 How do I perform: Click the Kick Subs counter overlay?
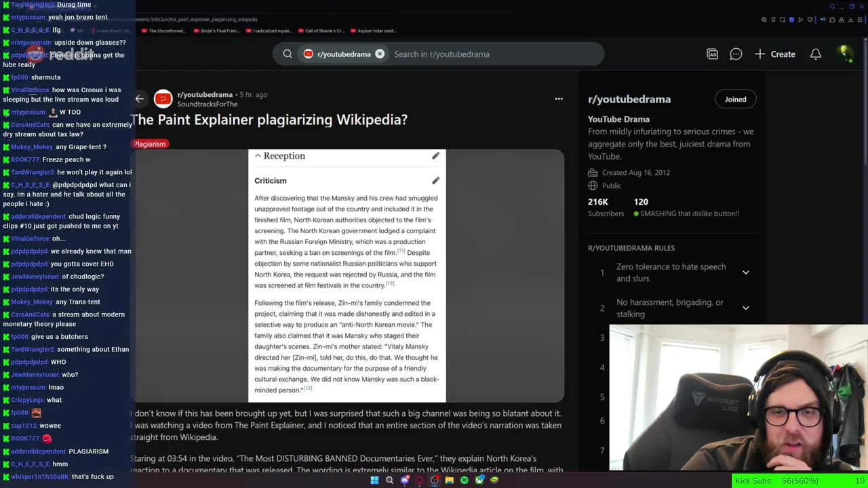(800, 481)
